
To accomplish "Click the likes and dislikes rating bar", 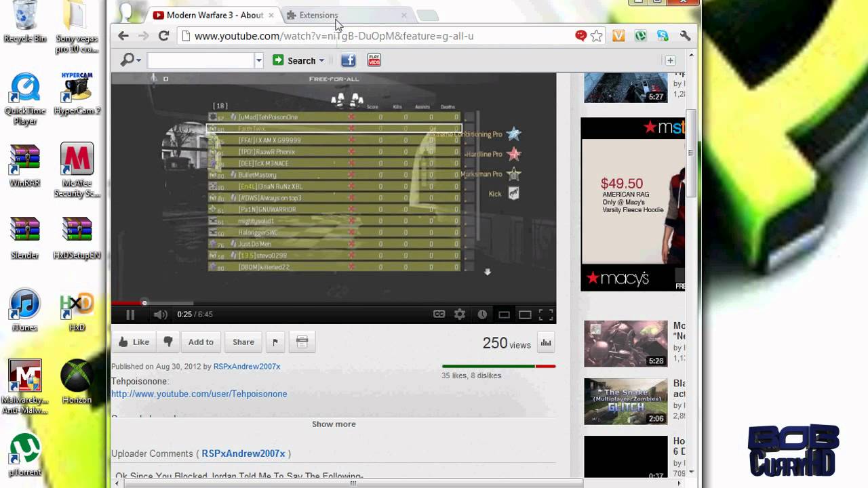I will pyautogui.click(x=498, y=367).
